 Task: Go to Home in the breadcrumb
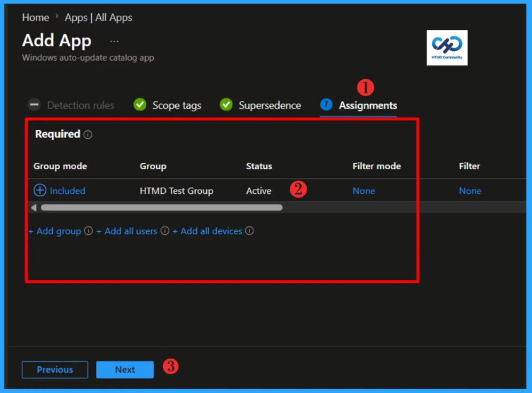[35, 18]
